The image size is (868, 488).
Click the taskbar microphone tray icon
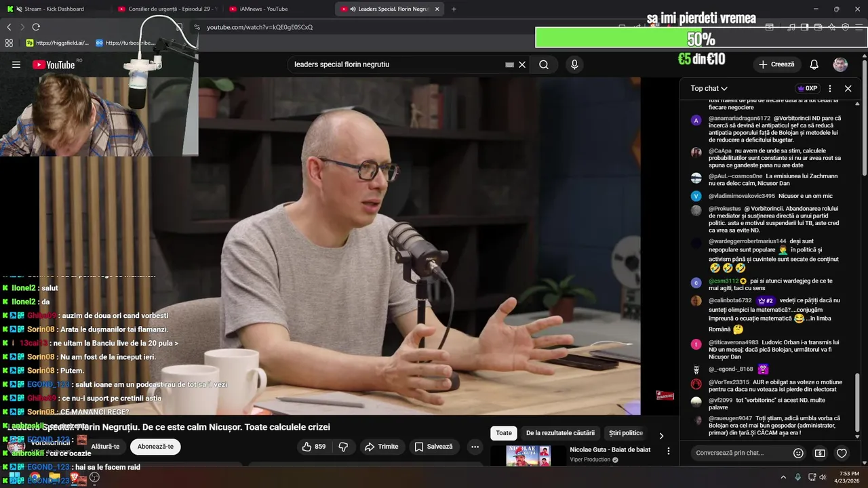[x=797, y=477]
